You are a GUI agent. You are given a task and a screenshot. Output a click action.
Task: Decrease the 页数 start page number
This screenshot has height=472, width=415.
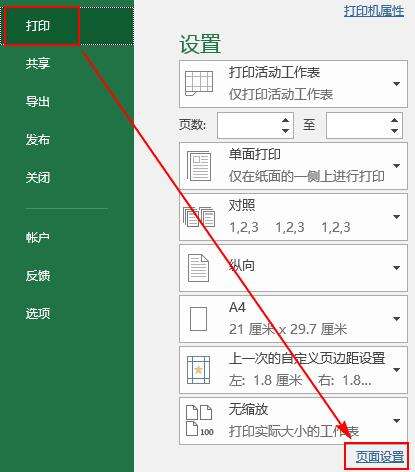tap(286, 131)
